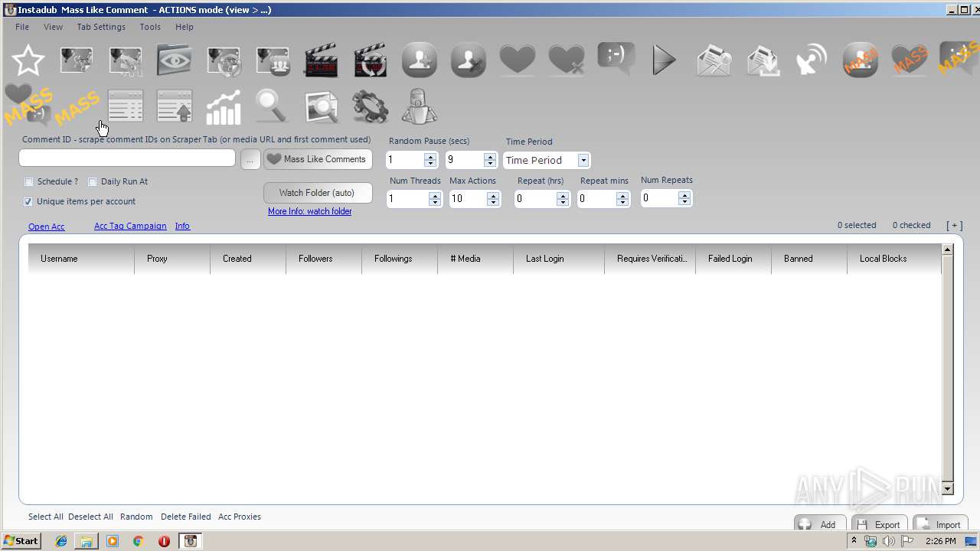Viewport: 980px width, 551px height.
Task: Enable the Daily Run At checkbox
Action: point(93,182)
